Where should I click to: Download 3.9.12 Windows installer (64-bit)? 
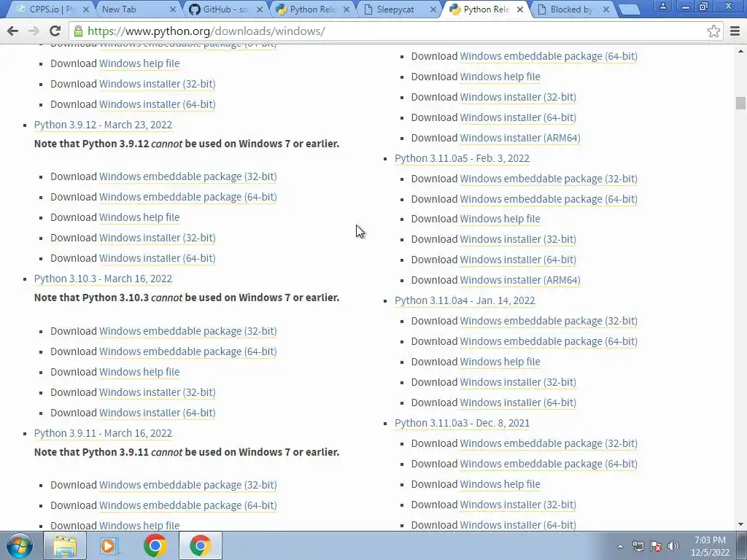click(158, 258)
